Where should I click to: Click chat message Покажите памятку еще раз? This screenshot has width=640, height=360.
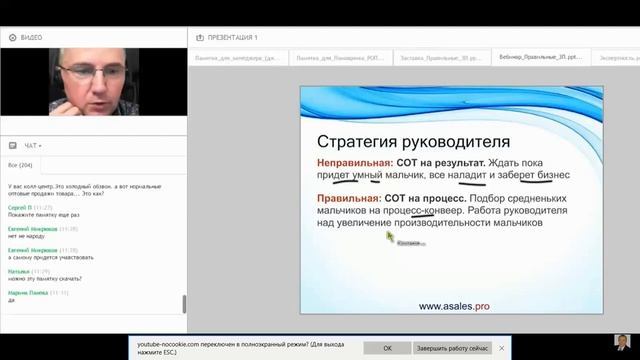44,215
